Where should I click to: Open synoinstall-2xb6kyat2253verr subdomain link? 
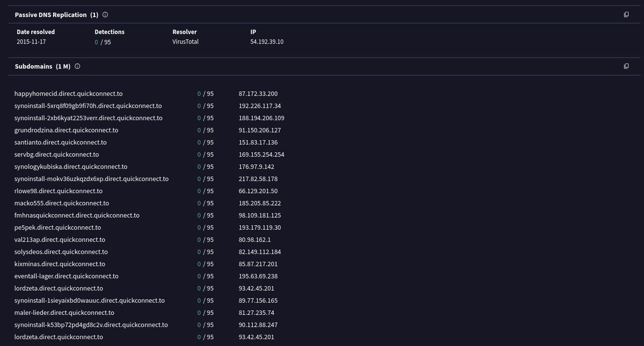click(89, 118)
